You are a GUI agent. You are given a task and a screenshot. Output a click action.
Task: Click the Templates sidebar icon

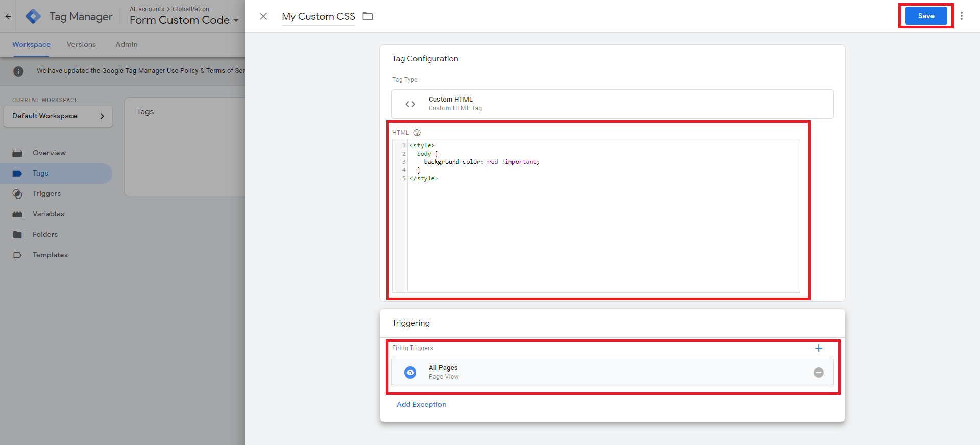coord(17,255)
